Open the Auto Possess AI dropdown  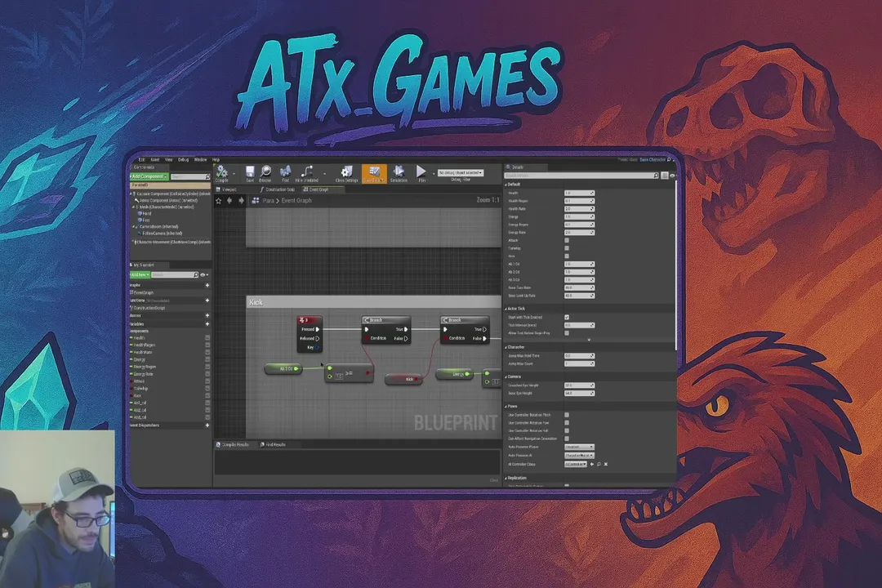point(579,455)
